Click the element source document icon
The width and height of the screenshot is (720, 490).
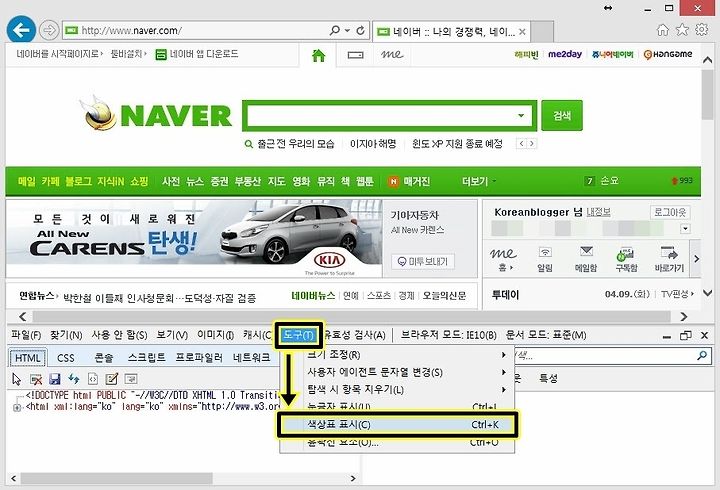click(x=93, y=379)
